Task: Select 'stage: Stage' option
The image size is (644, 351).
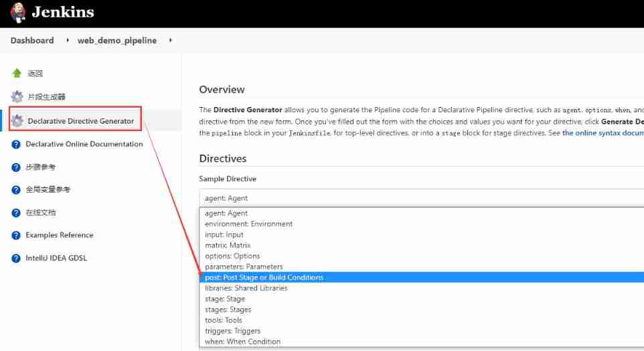Action: (x=422, y=299)
